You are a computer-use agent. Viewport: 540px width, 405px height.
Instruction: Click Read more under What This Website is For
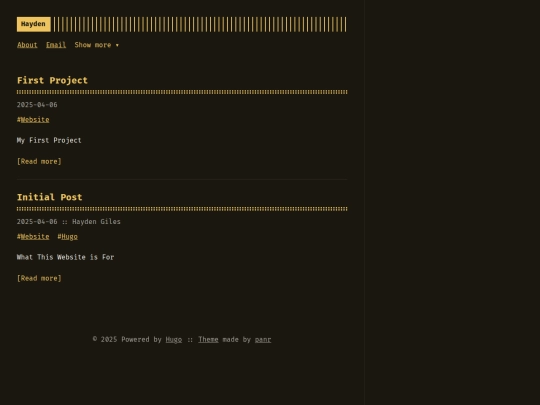pos(39,278)
